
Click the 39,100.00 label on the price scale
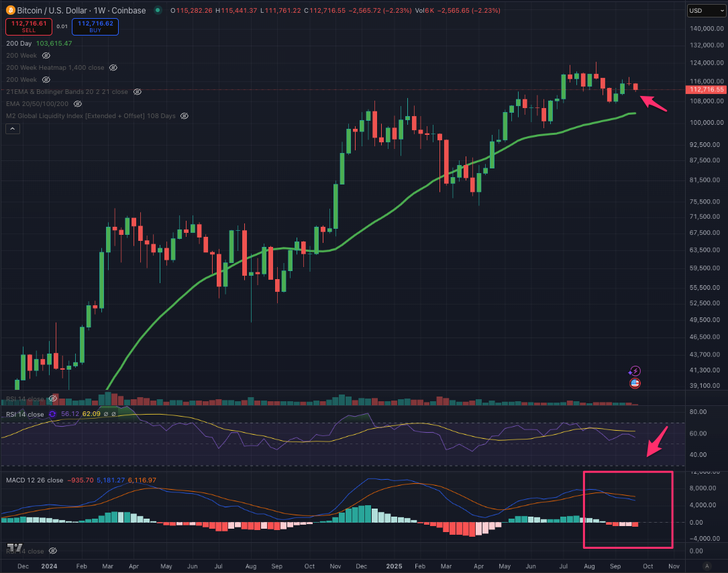(x=705, y=385)
